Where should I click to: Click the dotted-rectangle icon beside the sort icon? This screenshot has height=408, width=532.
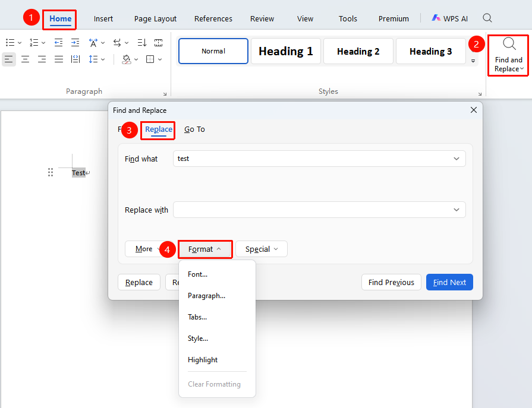pos(159,42)
